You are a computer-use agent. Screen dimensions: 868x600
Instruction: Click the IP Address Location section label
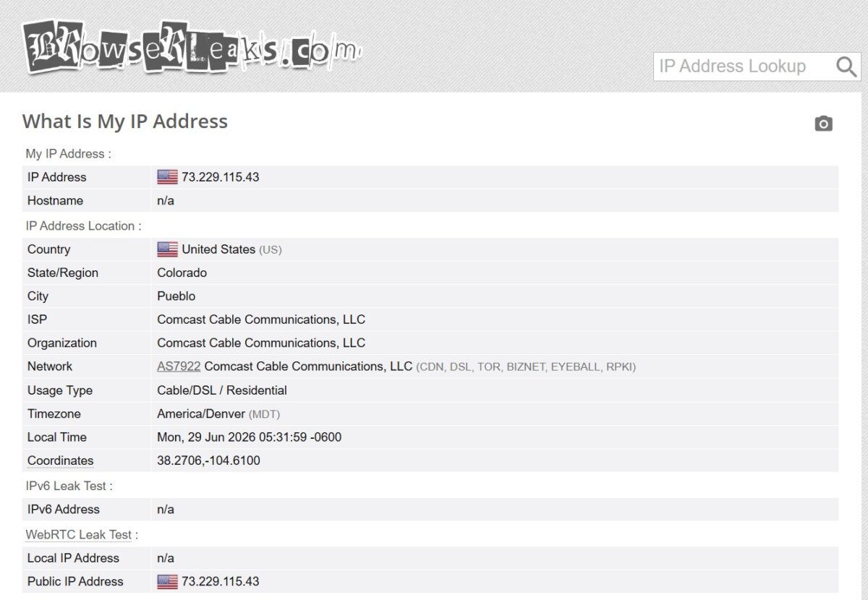(84, 226)
